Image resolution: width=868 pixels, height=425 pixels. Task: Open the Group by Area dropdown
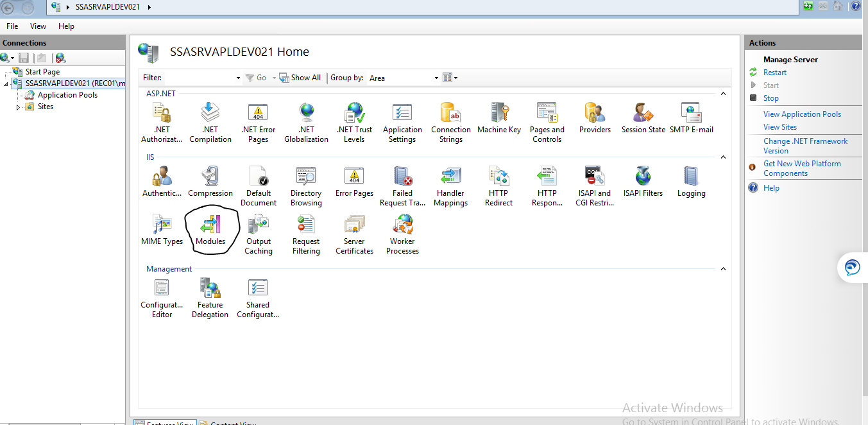(436, 78)
